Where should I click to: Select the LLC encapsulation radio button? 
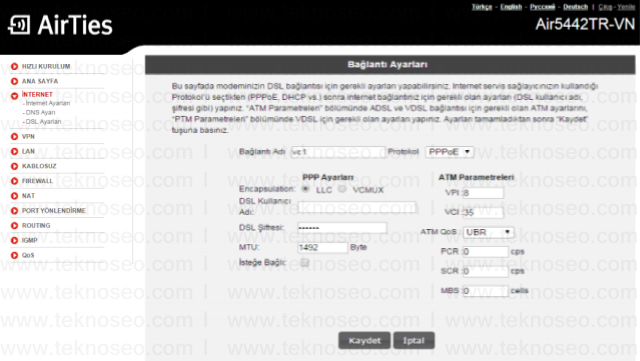tap(305, 189)
